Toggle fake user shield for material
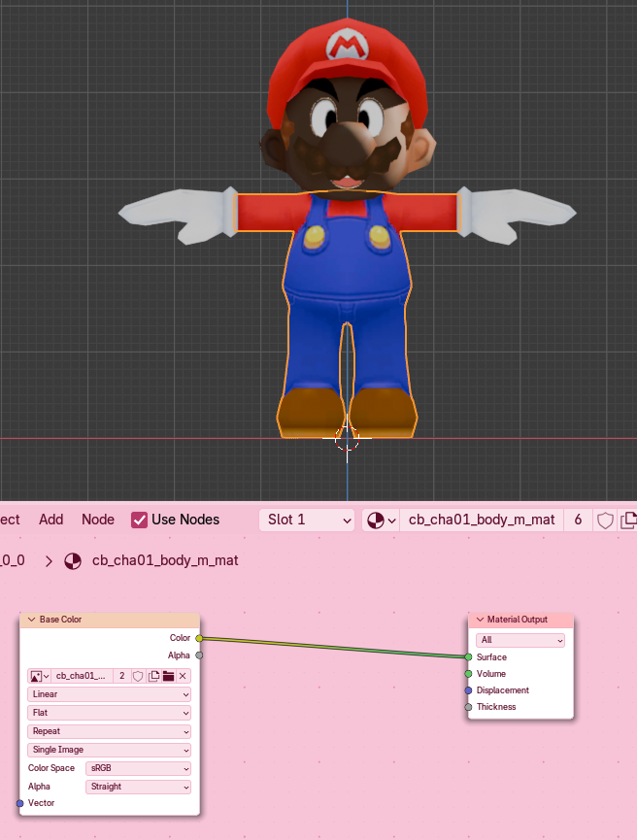This screenshot has height=840, width=637. coord(605,521)
